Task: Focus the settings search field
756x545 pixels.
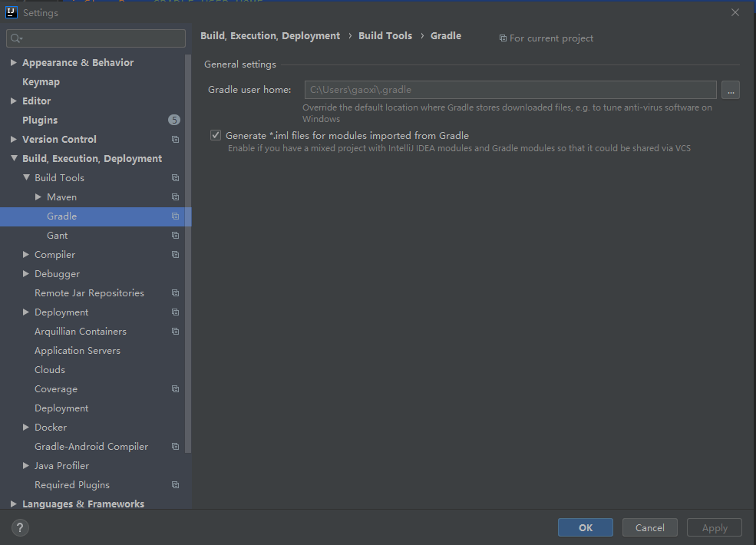Action: coord(96,38)
